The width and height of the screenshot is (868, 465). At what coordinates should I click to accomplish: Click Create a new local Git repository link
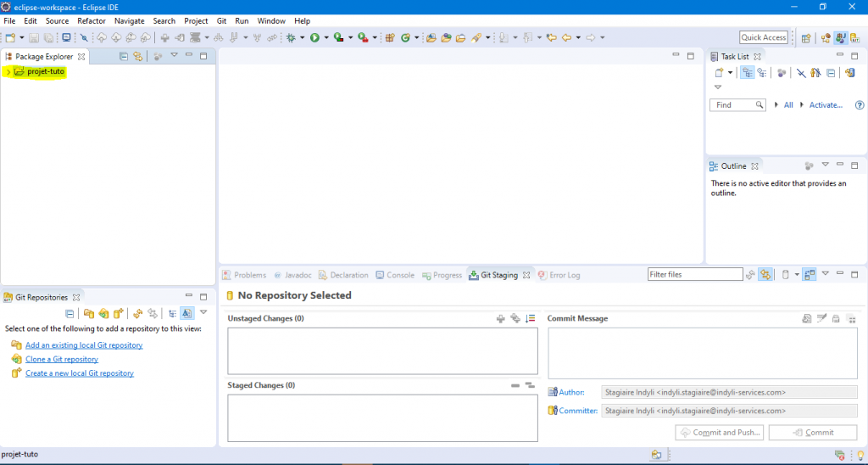[x=80, y=373]
